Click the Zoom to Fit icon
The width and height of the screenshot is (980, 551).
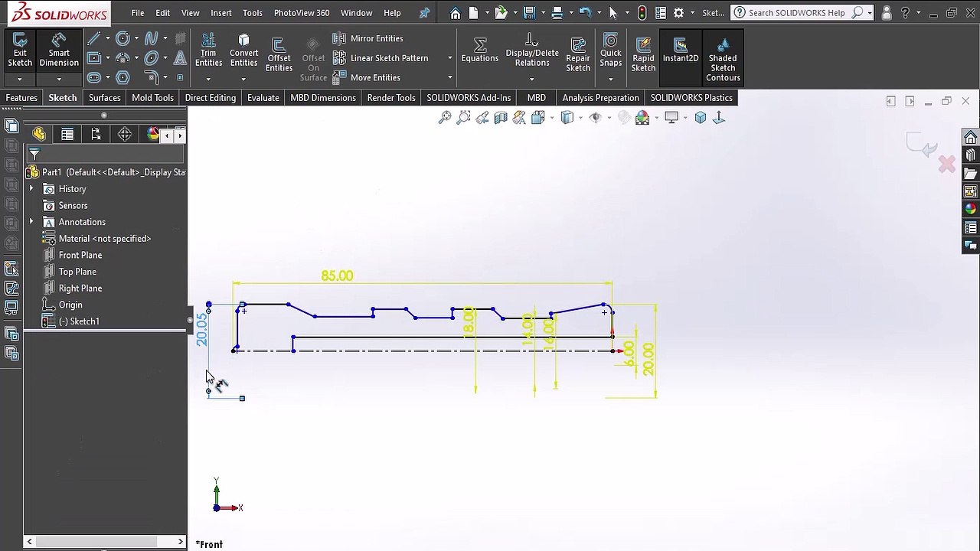(445, 118)
